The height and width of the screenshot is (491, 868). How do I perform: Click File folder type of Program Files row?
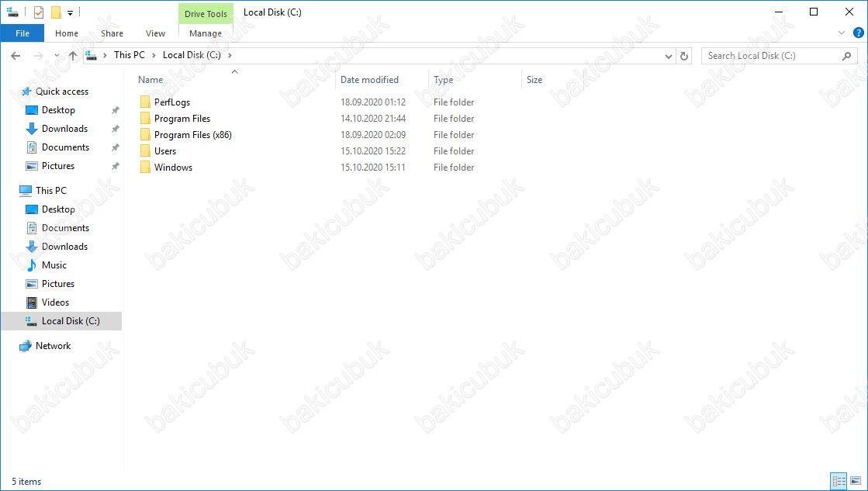pos(454,119)
